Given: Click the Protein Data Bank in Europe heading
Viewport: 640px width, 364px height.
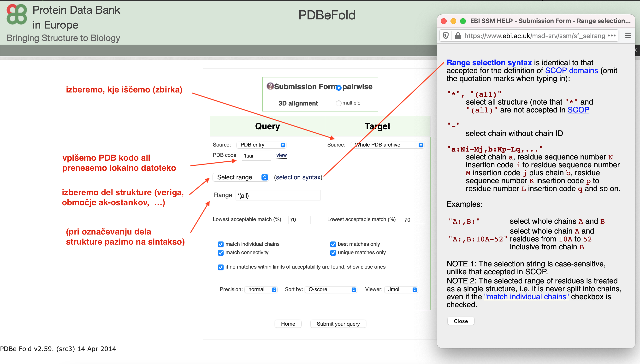Looking at the screenshot, I should [76, 17].
